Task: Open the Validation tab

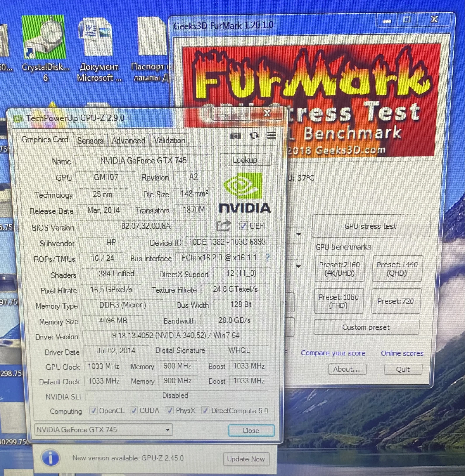Action: pyautogui.click(x=169, y=141)
